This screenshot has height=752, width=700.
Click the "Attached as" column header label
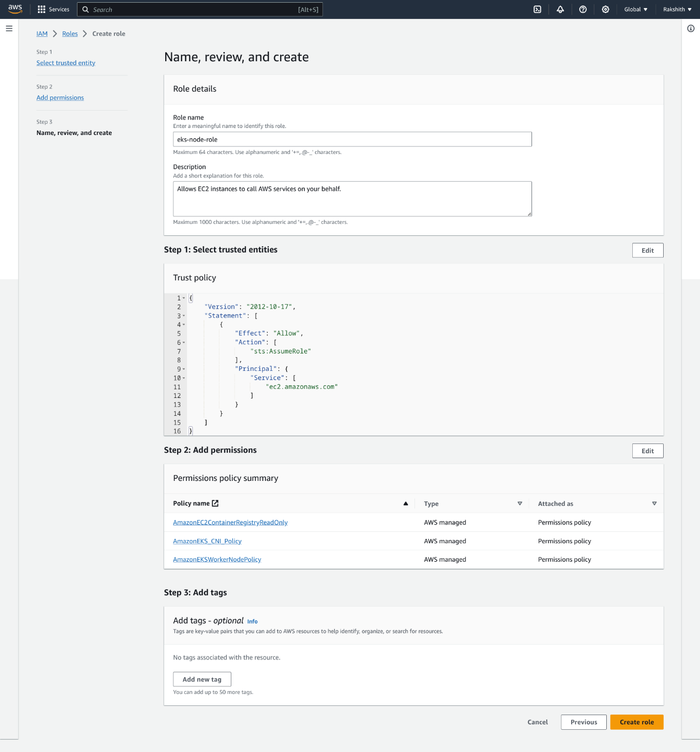pyautogui.click(x=555, y=504)
